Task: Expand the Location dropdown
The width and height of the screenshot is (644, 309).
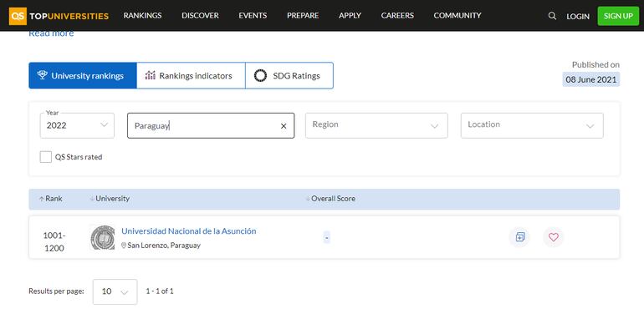Action: [532, 125]
